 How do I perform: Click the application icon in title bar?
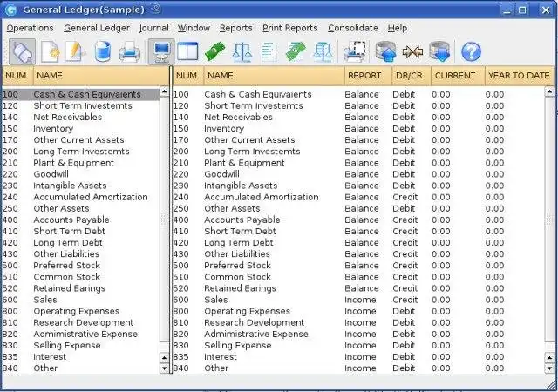click(11, 10)
